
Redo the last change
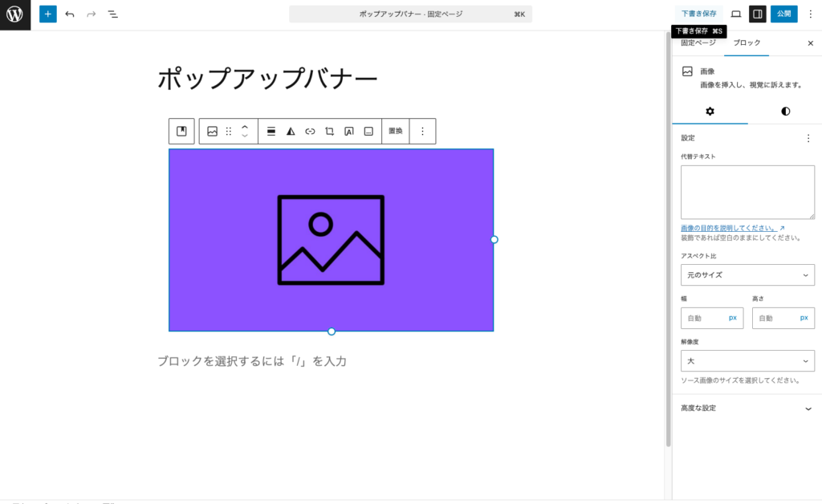(x=90, y=14)
